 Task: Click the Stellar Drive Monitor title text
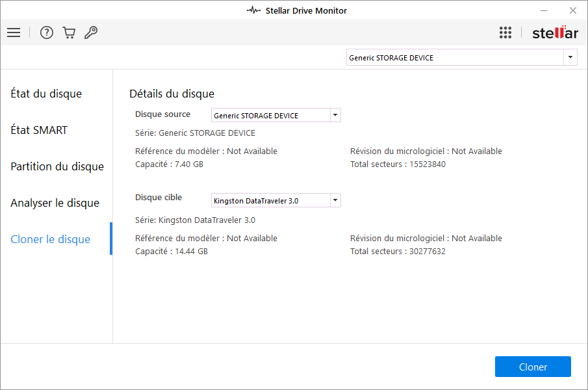306,10
